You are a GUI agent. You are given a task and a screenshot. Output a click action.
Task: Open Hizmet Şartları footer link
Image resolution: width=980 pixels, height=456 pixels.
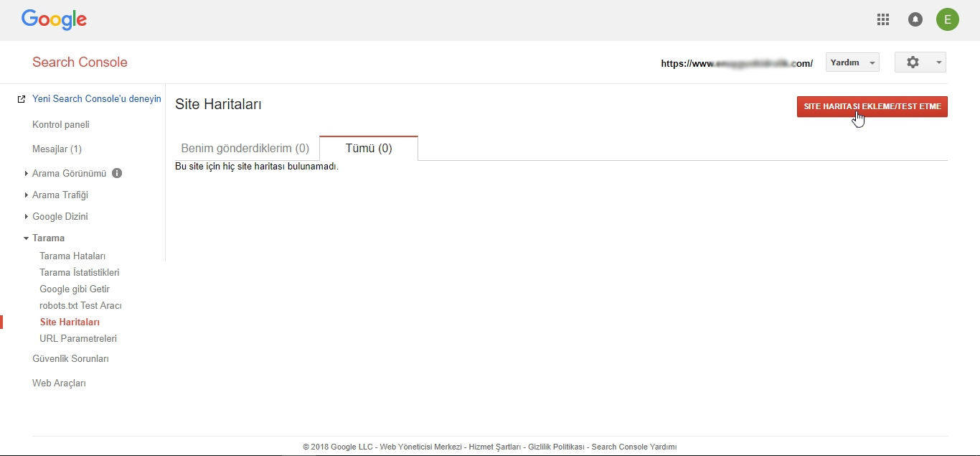point(495,447)
